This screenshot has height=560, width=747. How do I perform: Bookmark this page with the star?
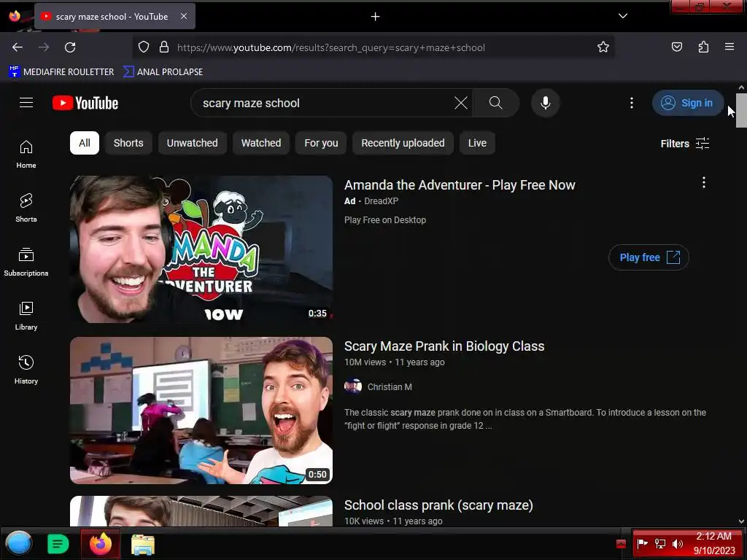tap(603, 47)
